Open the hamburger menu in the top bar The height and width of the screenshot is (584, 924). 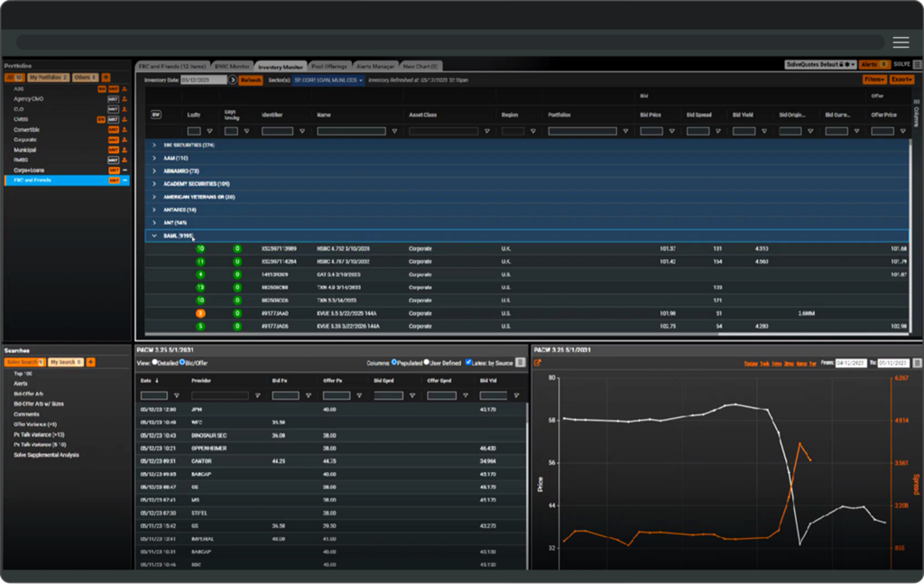click(x=901, y=42)
